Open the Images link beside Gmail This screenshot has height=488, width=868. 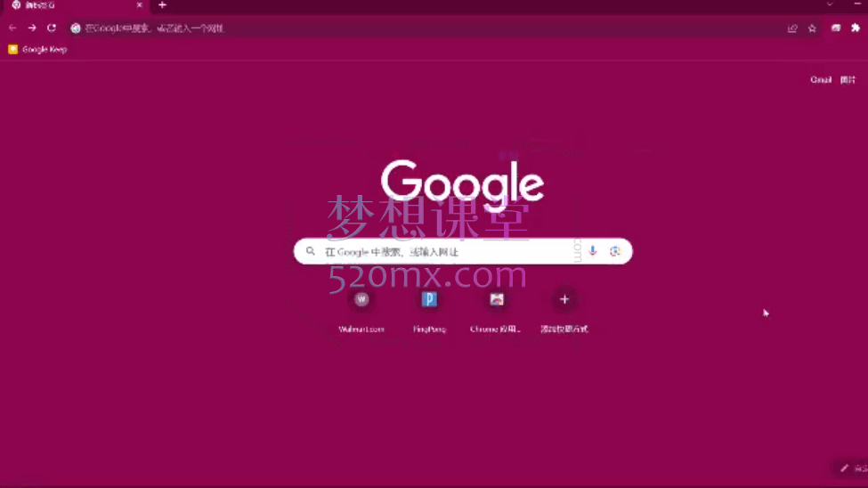[848, 80]
